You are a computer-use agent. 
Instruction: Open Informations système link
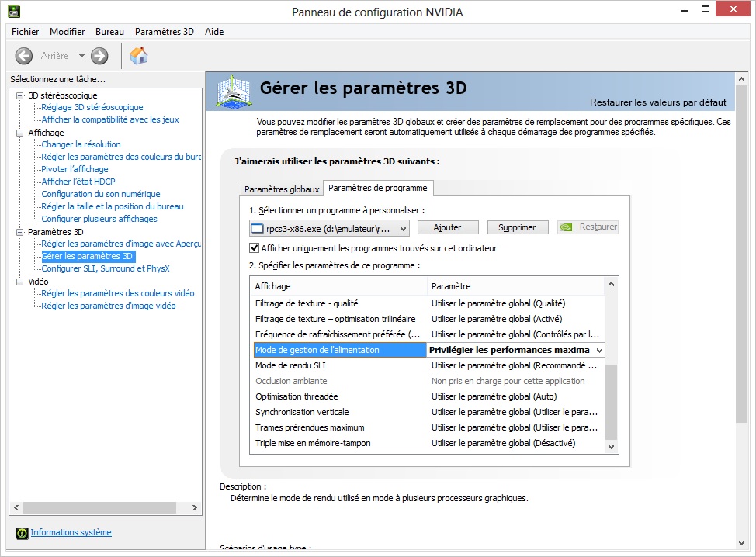[71, 532]
